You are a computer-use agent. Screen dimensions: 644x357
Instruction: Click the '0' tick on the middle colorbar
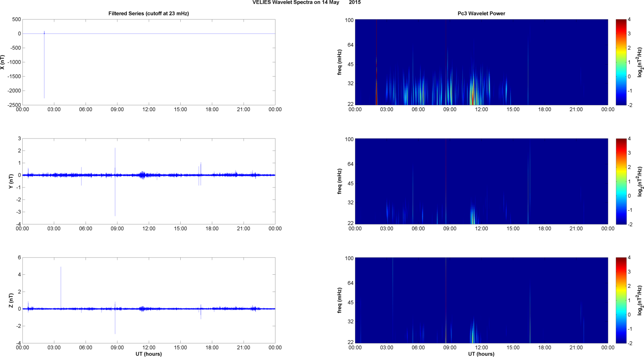click(x=629, y=195)
